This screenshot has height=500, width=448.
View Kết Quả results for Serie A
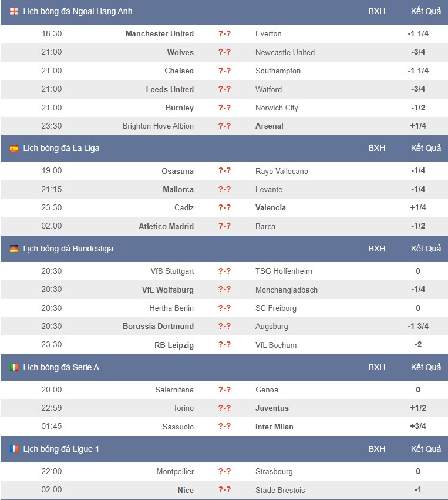426,367
